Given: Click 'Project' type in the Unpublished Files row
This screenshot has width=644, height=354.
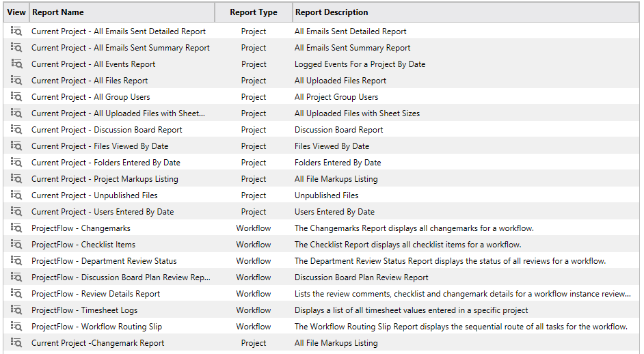Looking at the screenshot, I should tap(254, 196).
